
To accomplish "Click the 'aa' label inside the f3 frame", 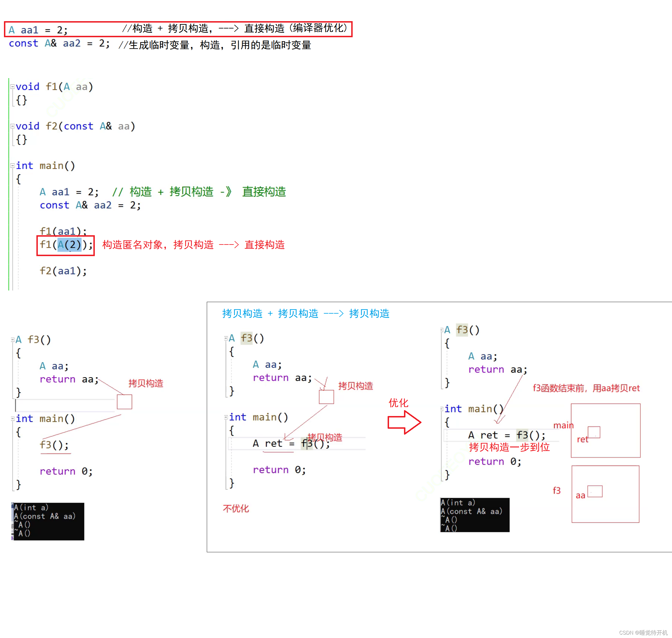I will [x=580, y=496].
